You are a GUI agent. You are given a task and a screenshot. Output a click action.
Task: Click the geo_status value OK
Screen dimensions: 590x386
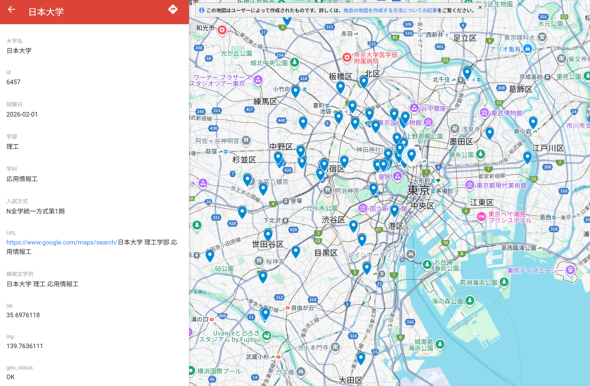click(11, 377)
